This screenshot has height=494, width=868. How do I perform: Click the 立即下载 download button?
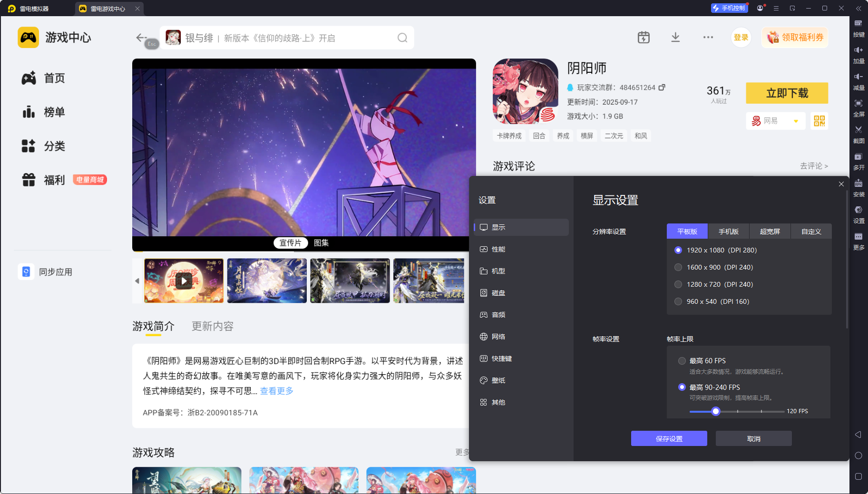[x=787, y=93]
